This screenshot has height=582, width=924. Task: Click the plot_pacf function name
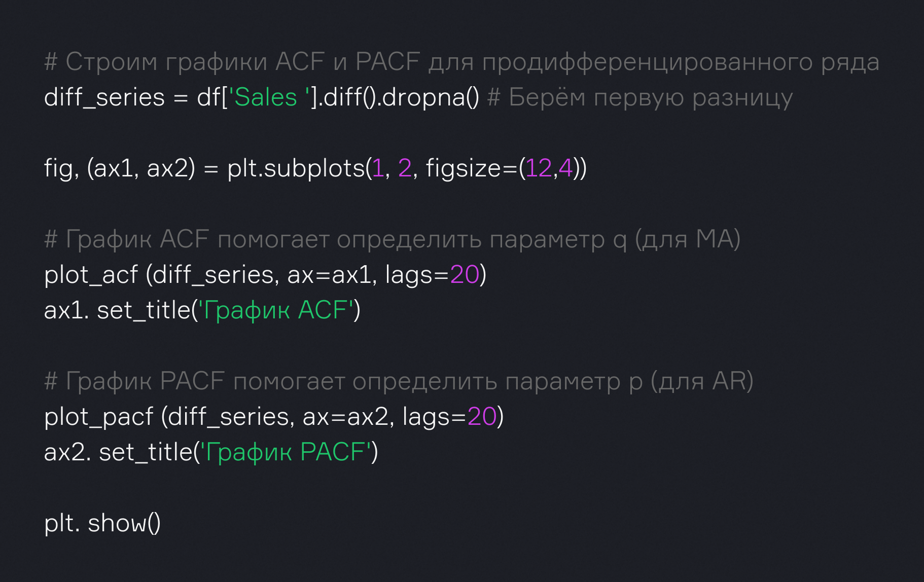[98, 417]
